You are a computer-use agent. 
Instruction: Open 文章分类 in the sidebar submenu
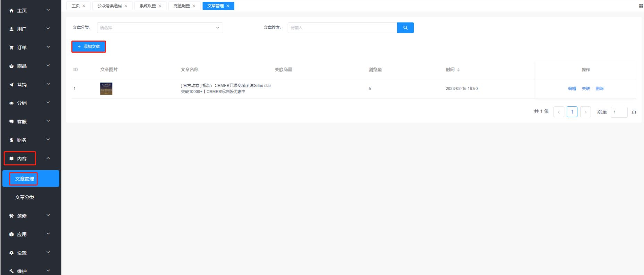25,197
